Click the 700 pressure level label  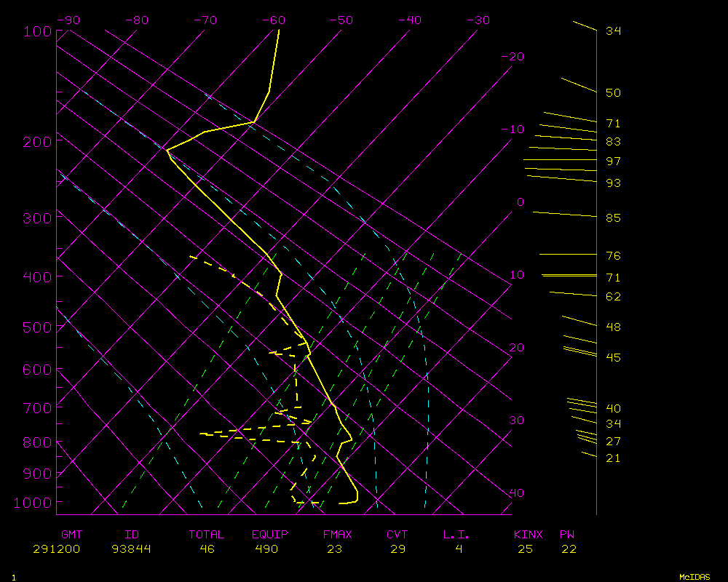coord(36,407)
